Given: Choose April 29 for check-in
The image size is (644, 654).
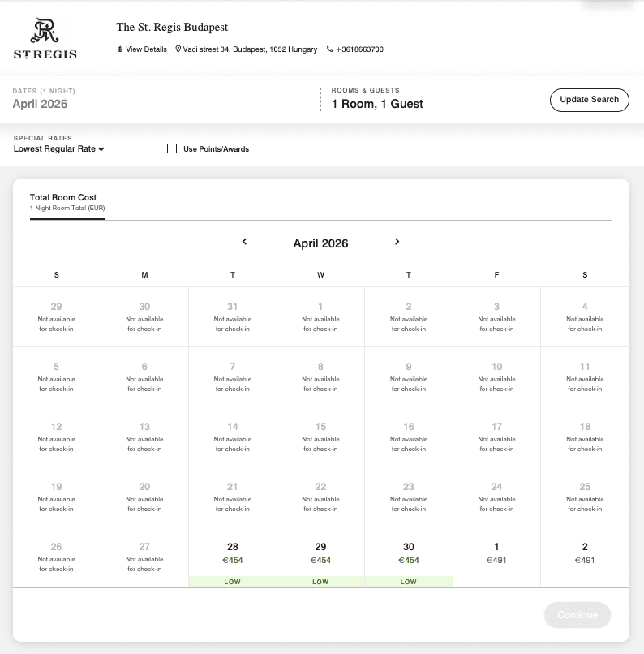Looking at the screenshot, I should point(320,557).
